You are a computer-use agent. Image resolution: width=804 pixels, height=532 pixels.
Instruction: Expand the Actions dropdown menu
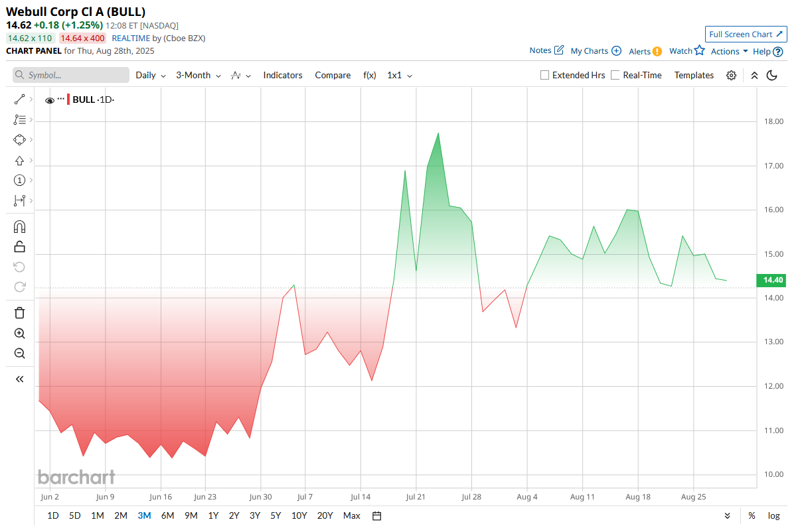point(730,51)
